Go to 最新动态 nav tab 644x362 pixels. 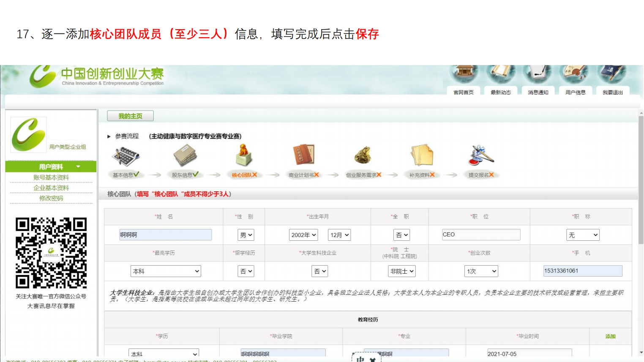501,92
